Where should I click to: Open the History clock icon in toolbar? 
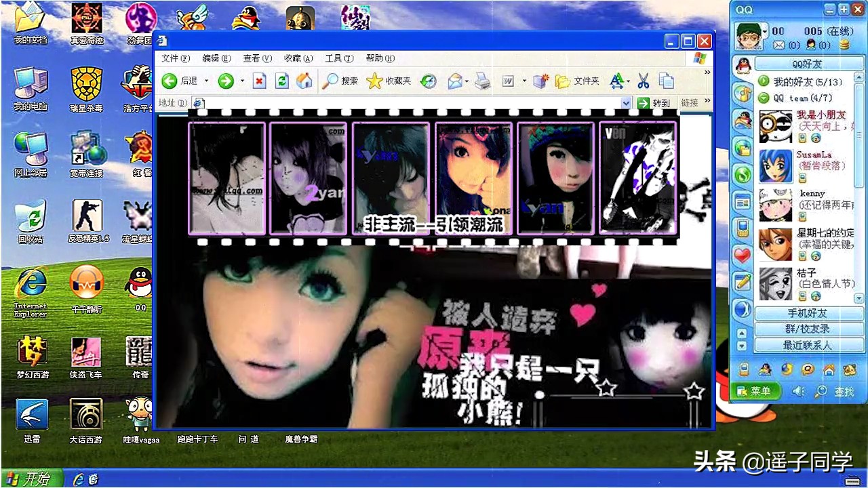tap(428, 81)
